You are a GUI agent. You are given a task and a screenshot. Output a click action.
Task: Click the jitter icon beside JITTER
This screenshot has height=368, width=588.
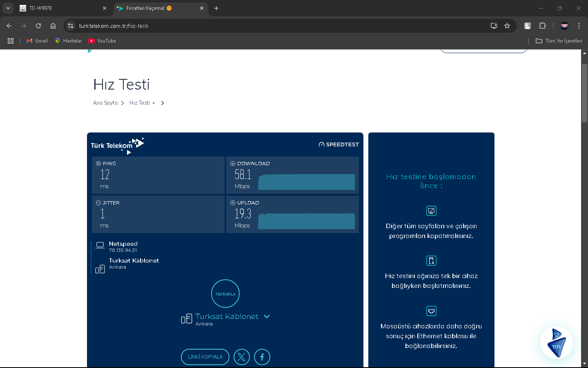pos(98,203)
